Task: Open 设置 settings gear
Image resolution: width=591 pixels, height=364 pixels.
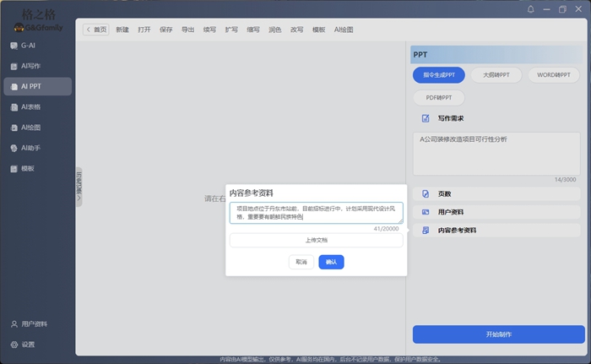Action: point(28,345)
